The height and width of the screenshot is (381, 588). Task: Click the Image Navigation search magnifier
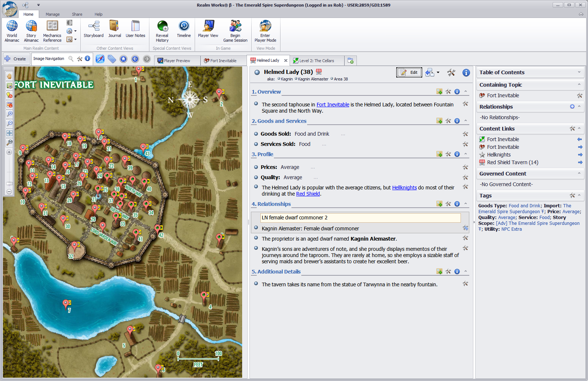(x=71, y=59)
